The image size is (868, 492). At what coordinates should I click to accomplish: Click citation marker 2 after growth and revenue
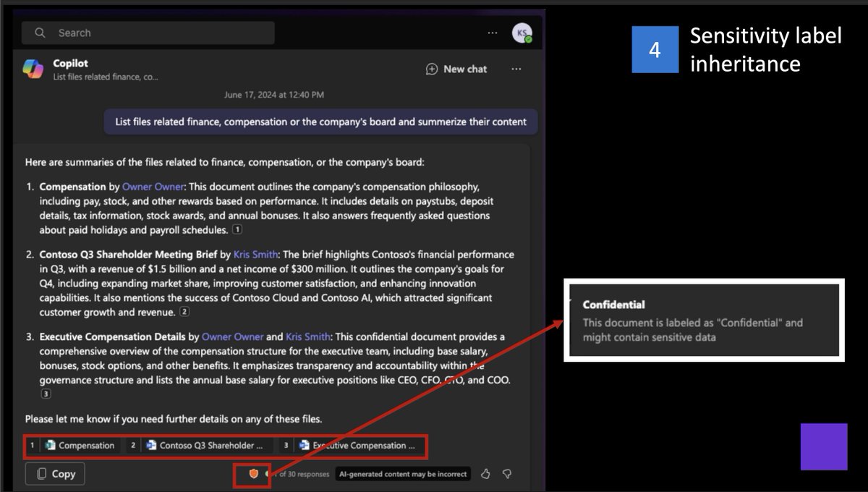click(x=184, y=312)
